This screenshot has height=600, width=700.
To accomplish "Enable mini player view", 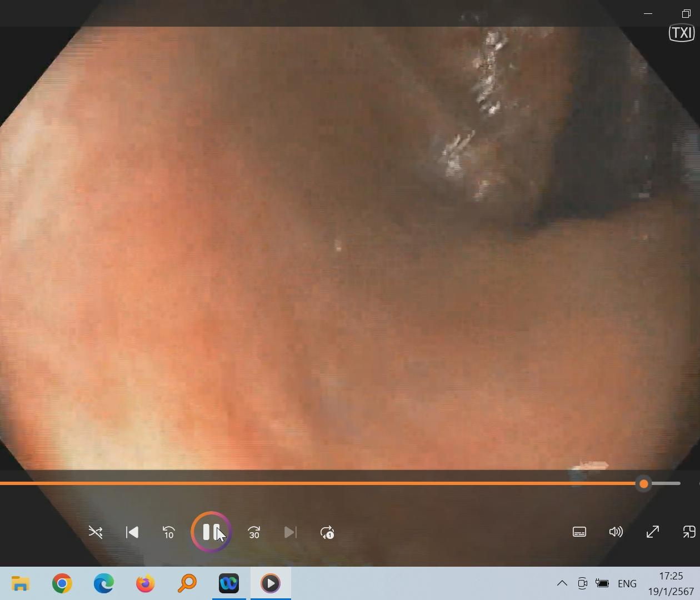I will [x=689, y=532].
